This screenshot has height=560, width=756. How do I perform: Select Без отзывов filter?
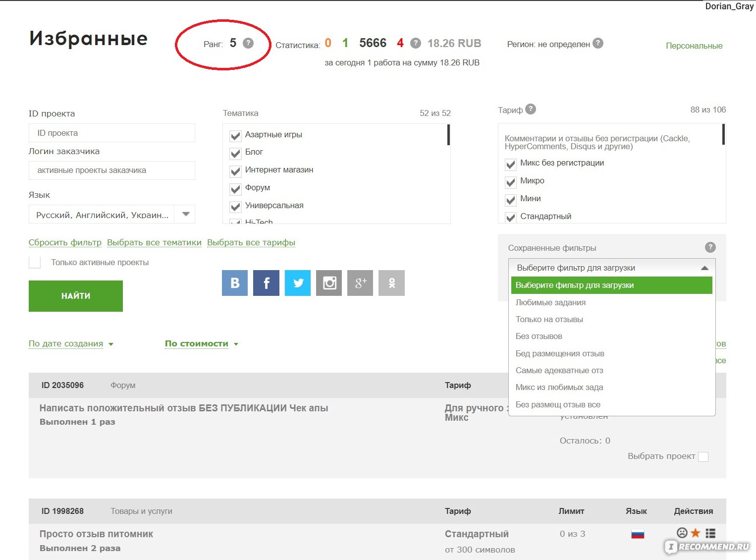[x=612, y=336]
